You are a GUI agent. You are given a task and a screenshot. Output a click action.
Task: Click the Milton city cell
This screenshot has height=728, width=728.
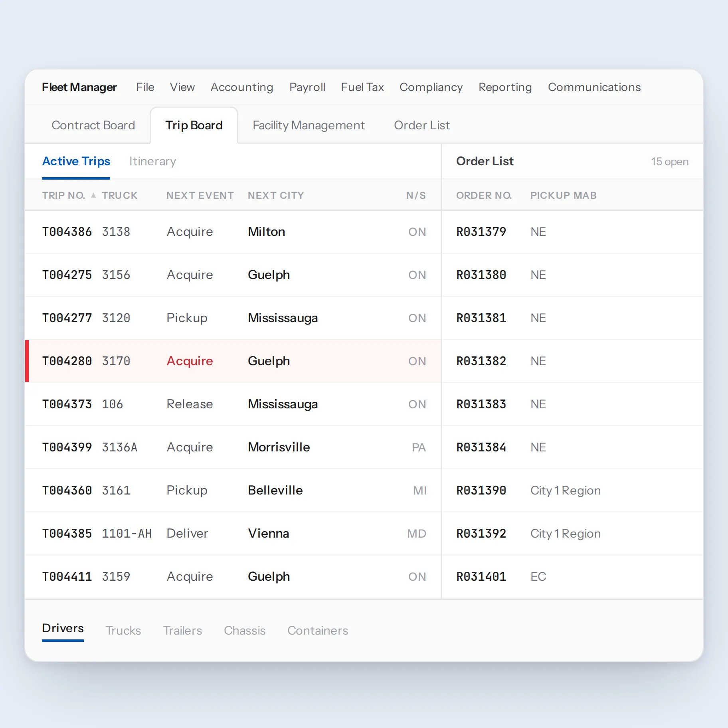click(267, 232)
